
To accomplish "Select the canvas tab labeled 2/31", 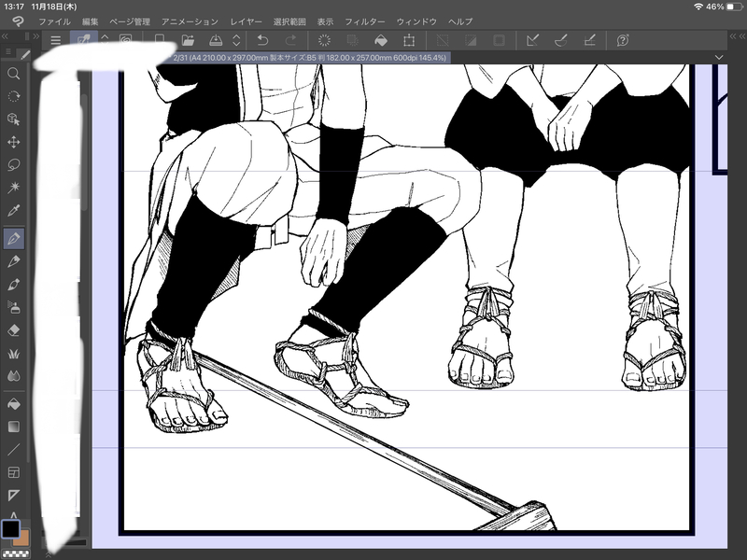I will (x=310, y=58).
